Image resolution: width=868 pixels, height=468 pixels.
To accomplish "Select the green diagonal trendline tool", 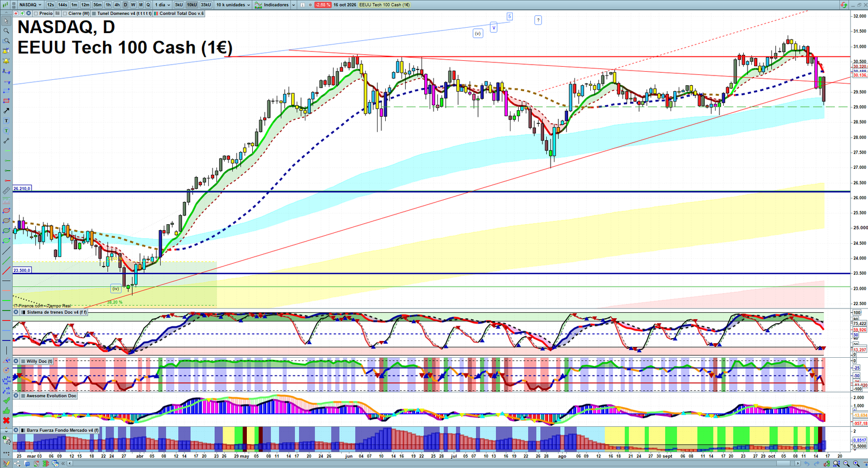I will point(6,261).
